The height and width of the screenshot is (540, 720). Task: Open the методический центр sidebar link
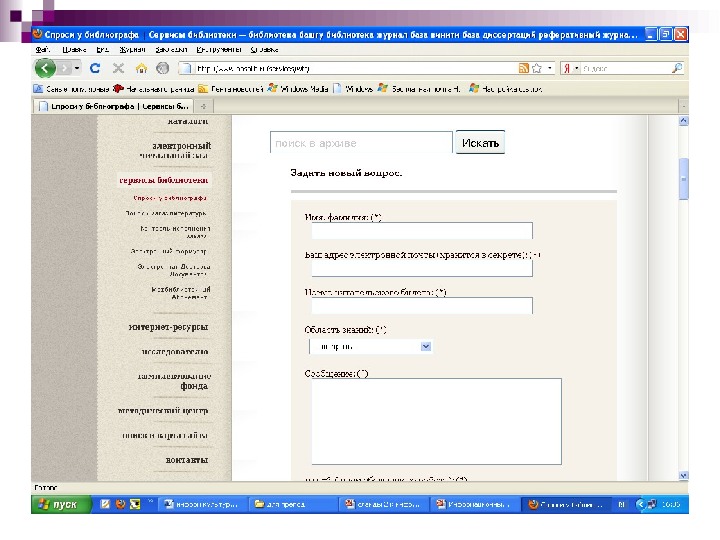pyautogui.click(x=163, y=411)
